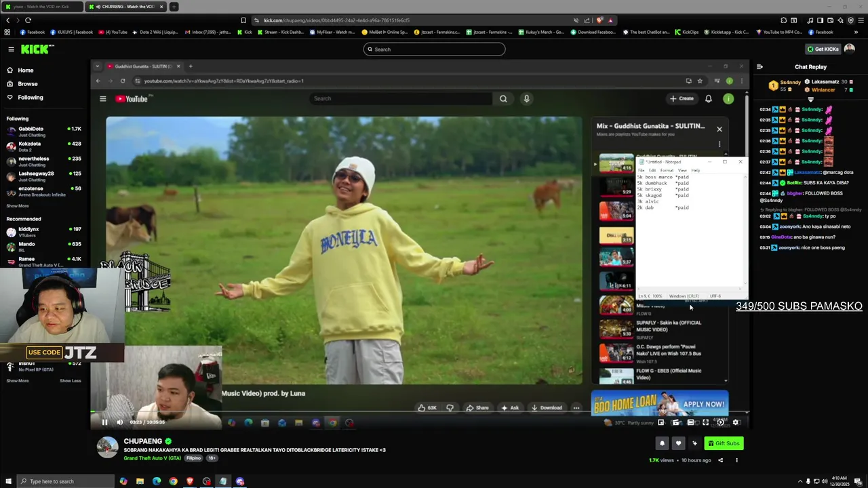Screen dimensions: 868x488
Task: Click the green Gift Subs button
Action: 724,443
